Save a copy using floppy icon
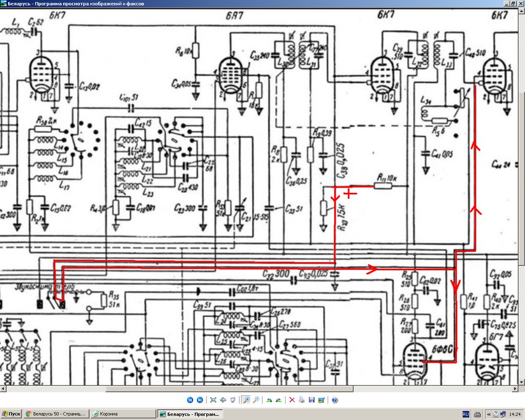 (311, 400)
